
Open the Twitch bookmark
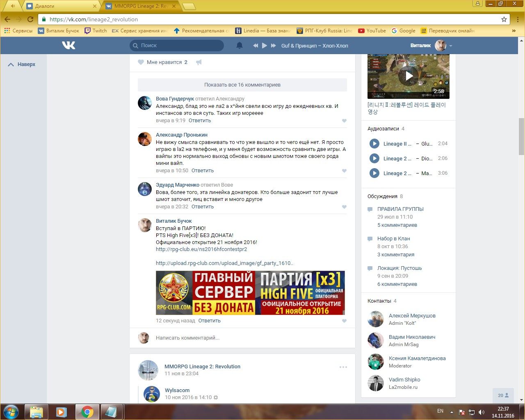[x=96, y=31]
